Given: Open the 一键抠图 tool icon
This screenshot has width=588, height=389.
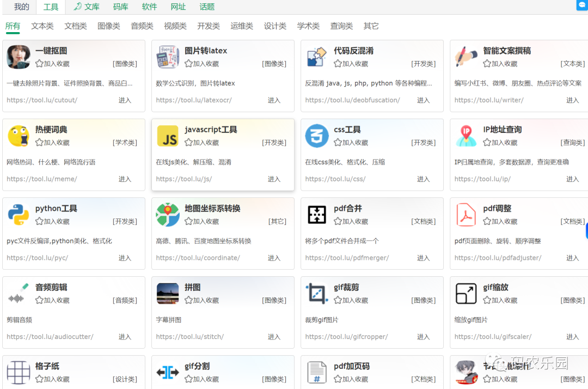Looking at the screenshot, I should click(19, 57).
